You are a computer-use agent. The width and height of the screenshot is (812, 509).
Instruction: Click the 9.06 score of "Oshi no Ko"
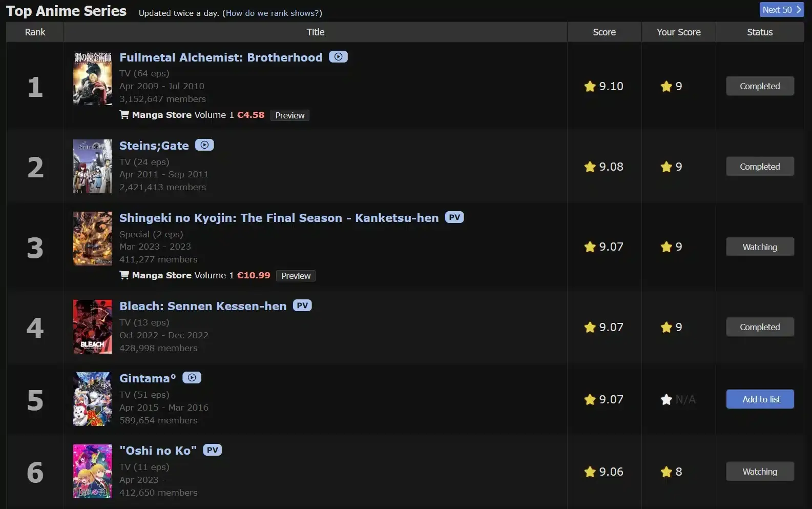pyautogui.click(x=611, y=472)
